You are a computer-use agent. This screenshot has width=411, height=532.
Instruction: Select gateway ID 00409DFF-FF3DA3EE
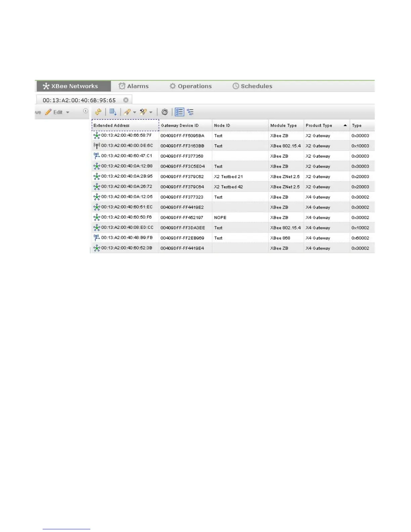(x=183, y=228)
